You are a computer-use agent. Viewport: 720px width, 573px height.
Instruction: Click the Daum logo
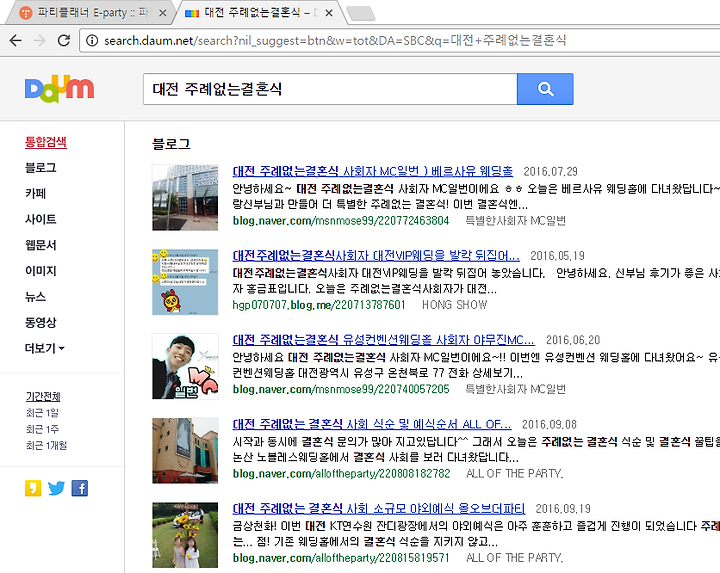59,89
